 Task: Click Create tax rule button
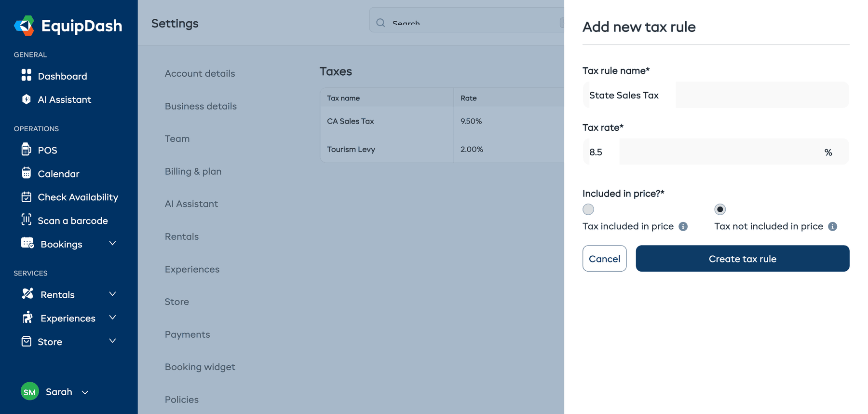[742, 259]
